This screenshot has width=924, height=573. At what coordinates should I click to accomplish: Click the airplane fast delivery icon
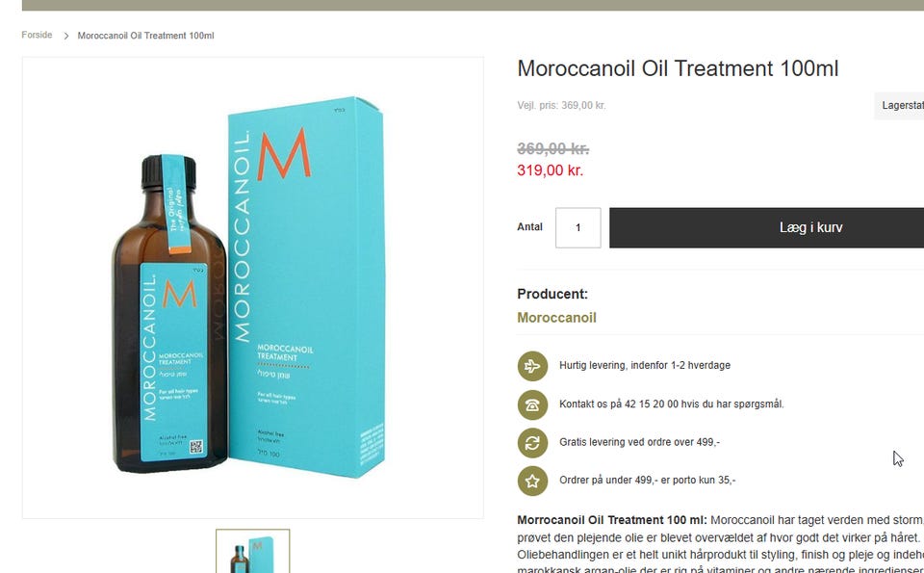tap(532, 366)
